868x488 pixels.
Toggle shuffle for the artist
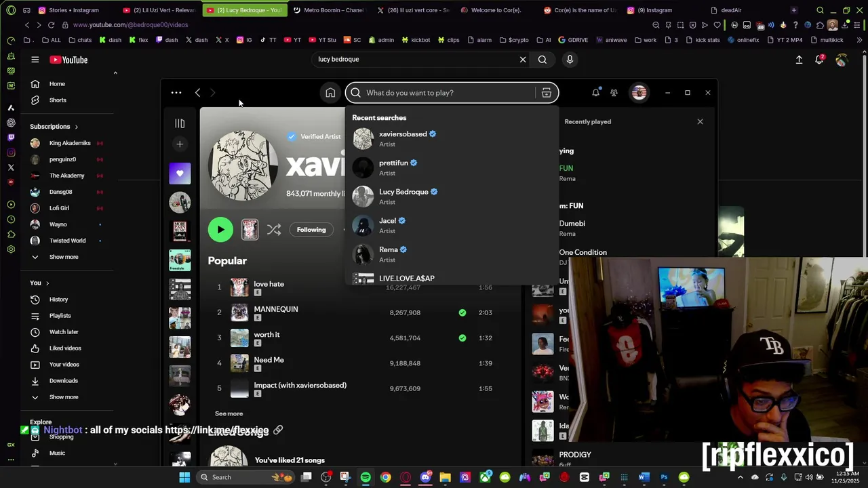pos(274,230)
